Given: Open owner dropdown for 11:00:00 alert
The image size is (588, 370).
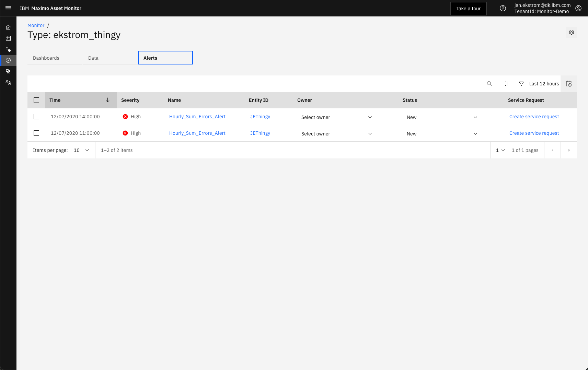Looking at the screenshot, I should pos(337,134).
